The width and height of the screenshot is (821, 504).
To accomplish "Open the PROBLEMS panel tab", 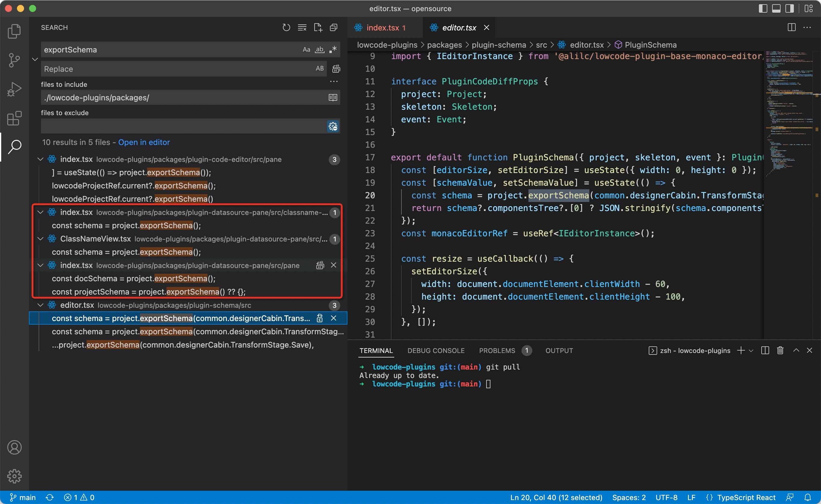I will tap(496, 350).
